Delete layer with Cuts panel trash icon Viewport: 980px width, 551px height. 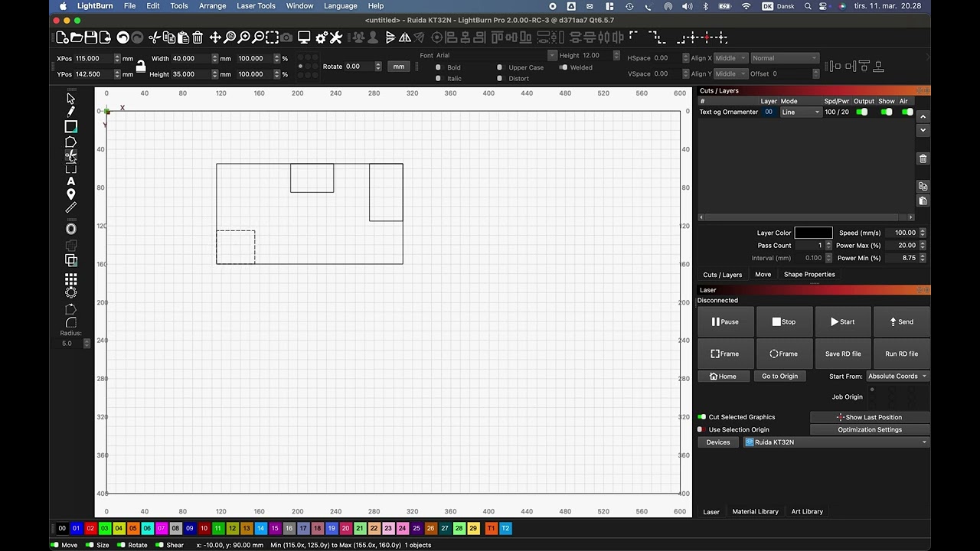pos(923,158)
